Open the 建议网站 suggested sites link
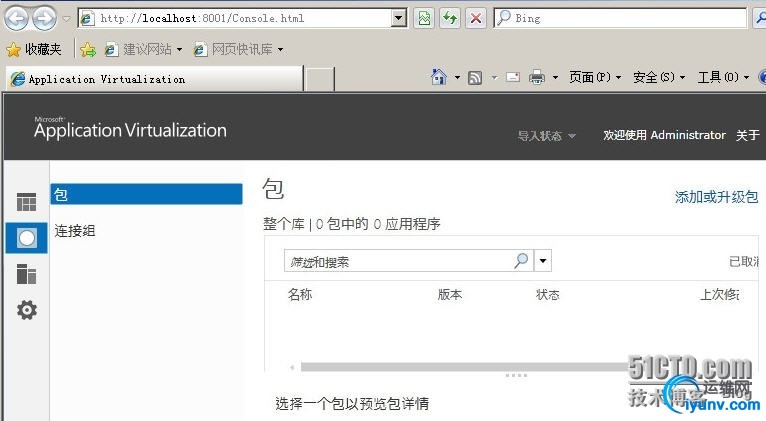Image resolution: width=766 pixels, height=421 pixels. point(143,49)
